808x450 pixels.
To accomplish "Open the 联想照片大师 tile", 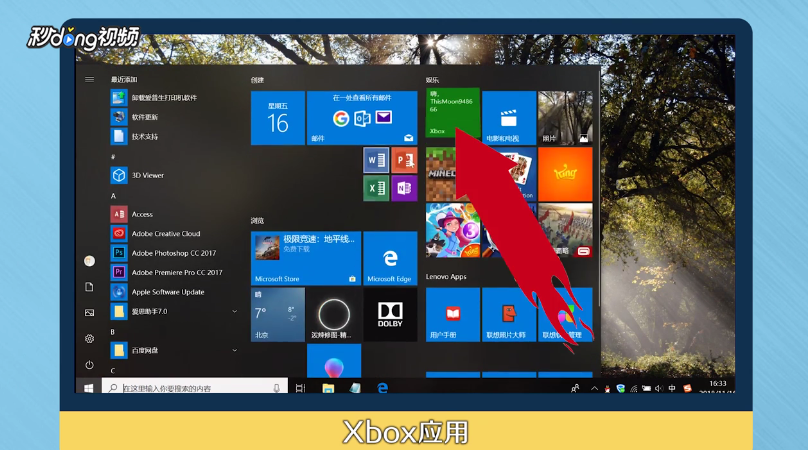I will click(509, 314).
